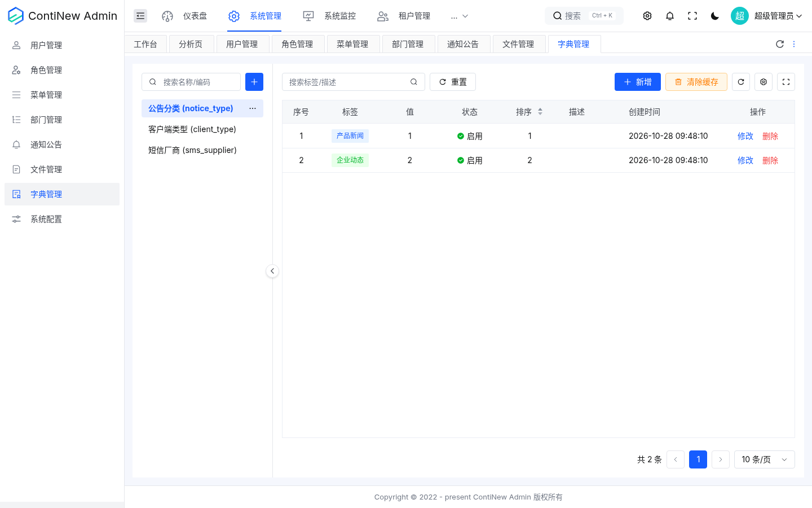Open the 超级管理员 user dropdown
812x508 pixels.
[x=778, y=16]
